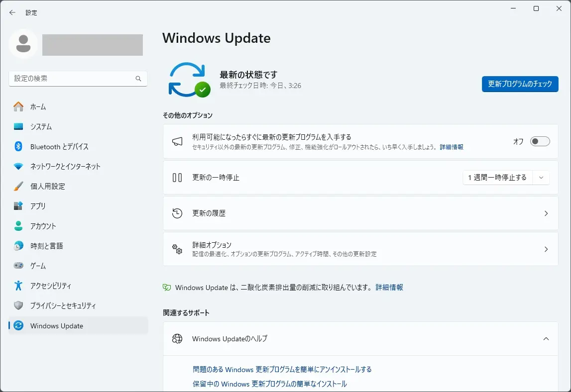
Task: Click 1 週間一時停止する button
Action: coord(497,178)
